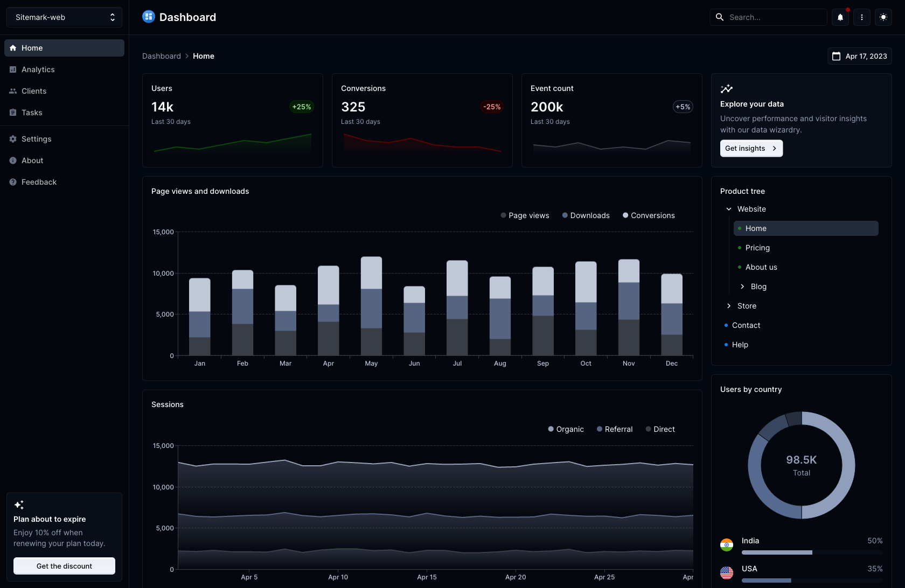Click the Analytics sidebar icon
This screenshot has height=588, width=905.
(13, 69)
